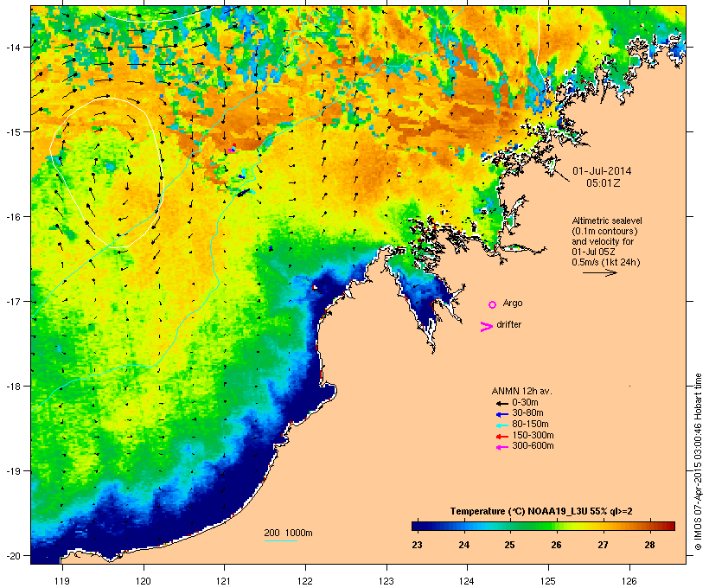Click the latitude axis label -14

[12, 47]
